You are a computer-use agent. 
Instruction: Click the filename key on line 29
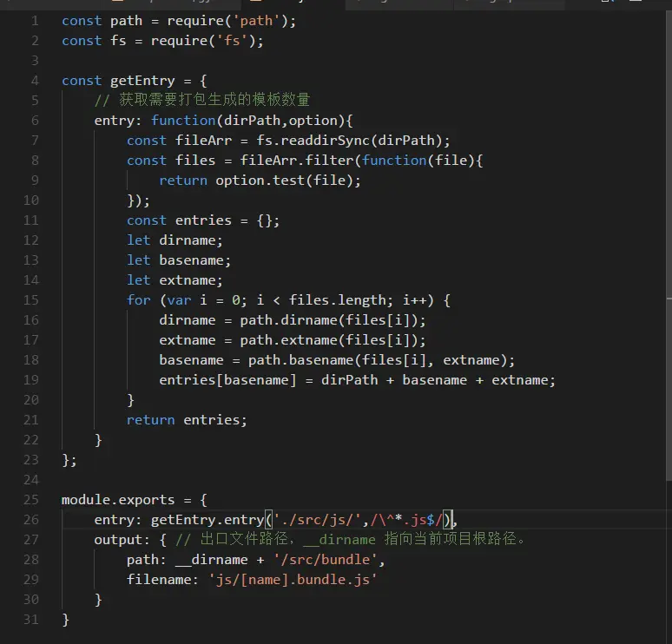(159, 580)
